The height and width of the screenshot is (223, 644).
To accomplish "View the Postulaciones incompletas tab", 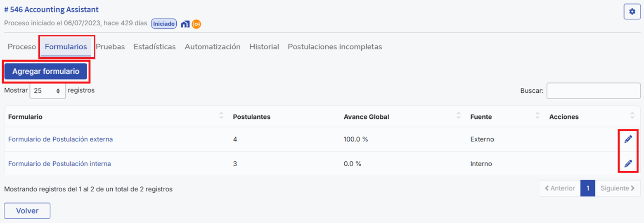I will click(334, 47).
